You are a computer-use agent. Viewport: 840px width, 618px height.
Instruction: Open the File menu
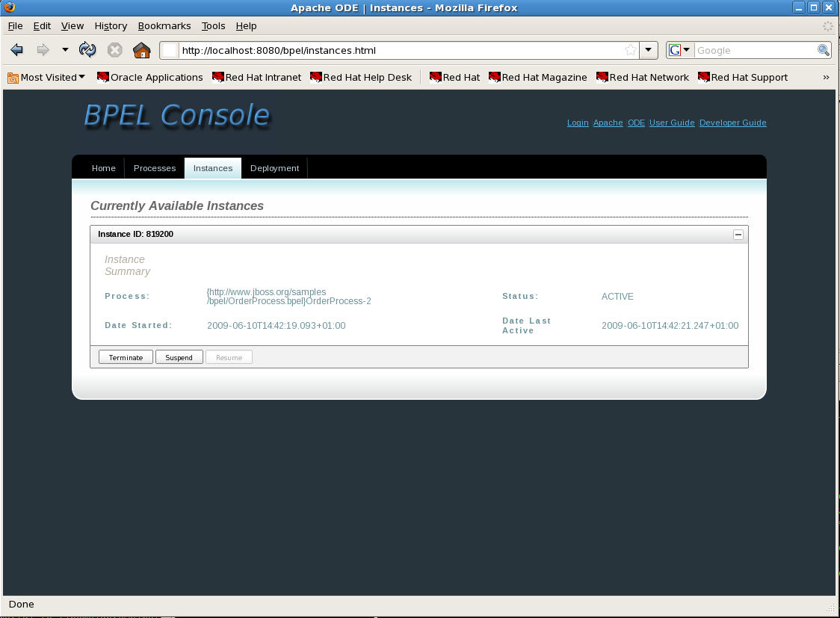tap(15, 25)
